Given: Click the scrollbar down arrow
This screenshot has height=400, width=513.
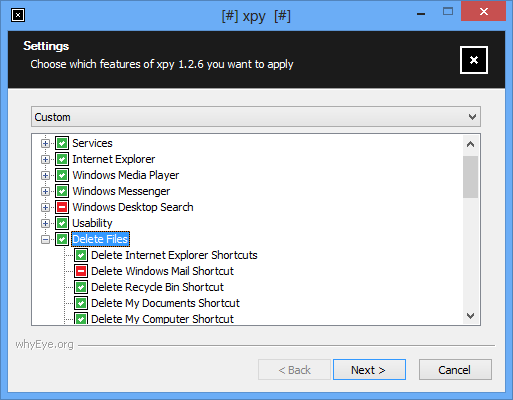Looking at the screenshot, I should (470, 315).
